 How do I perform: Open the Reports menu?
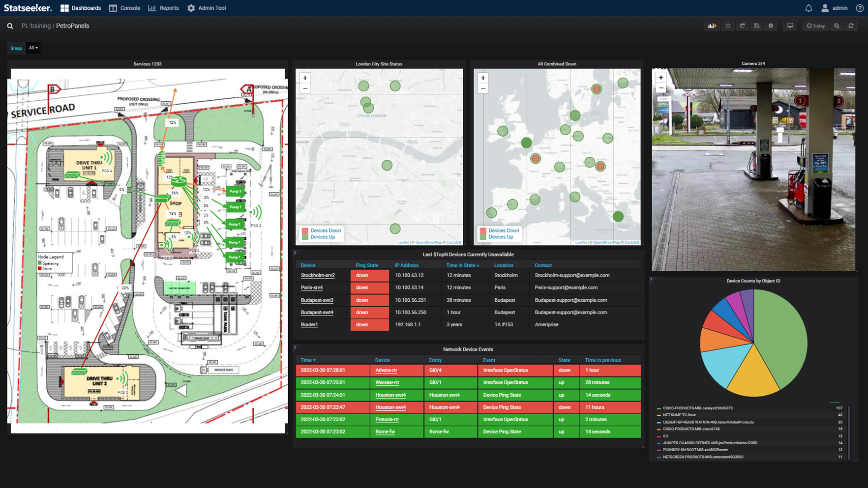[x=164, y=8]
